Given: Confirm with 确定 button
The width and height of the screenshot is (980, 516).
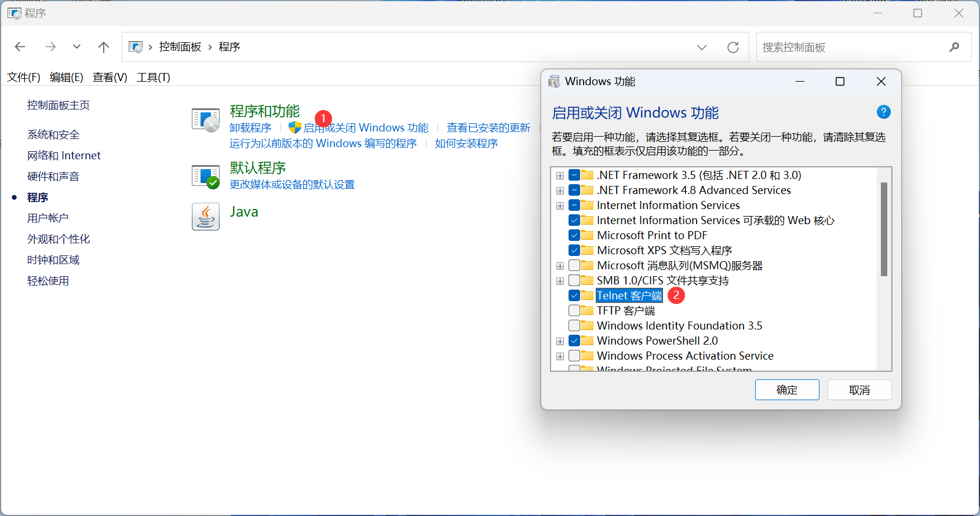Looking at the screenshot, I should point(787,390).
